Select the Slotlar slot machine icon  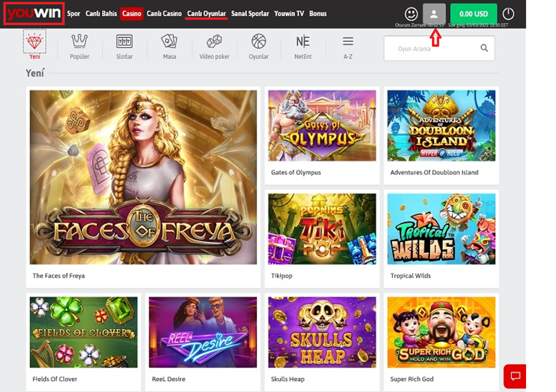(125, 41)
